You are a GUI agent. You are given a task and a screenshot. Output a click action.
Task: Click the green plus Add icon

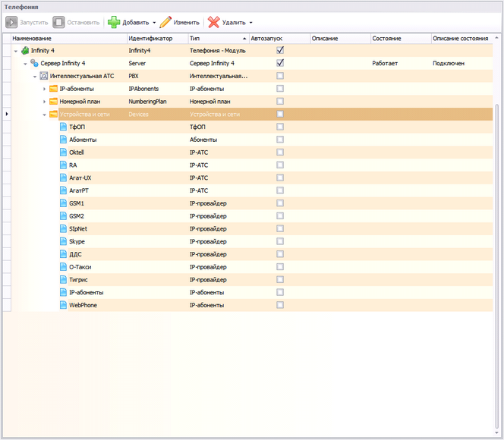tap(114, 22)
